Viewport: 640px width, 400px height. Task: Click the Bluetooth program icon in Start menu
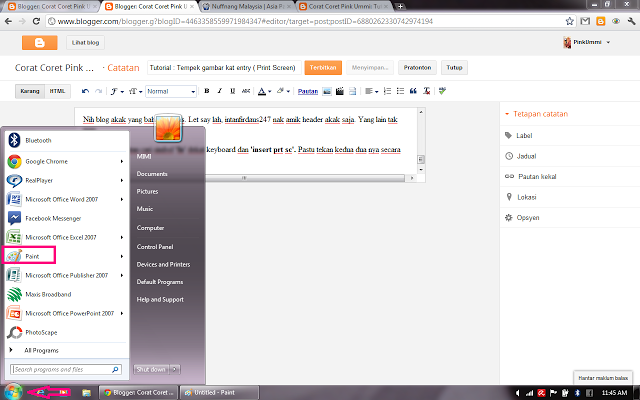pyautogui.click(x=15, y=141)
